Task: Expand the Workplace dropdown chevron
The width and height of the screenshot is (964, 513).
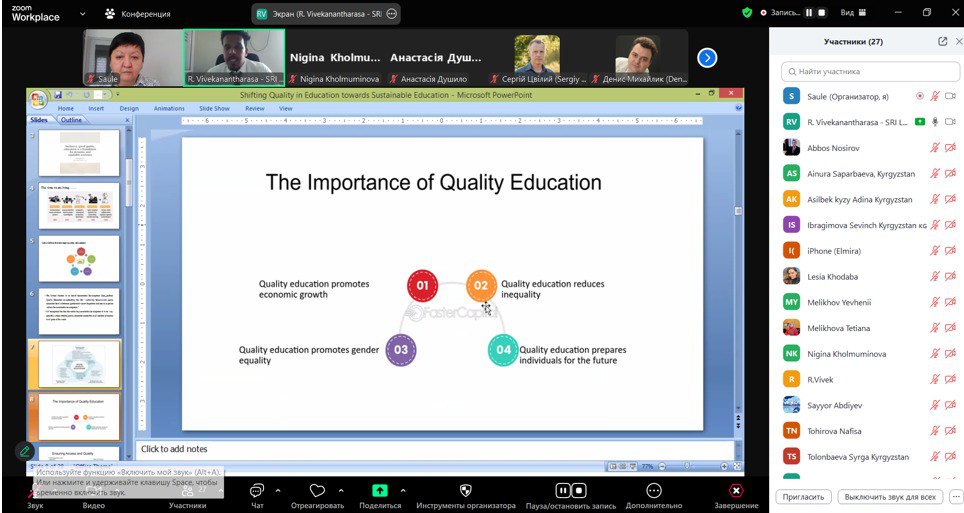Action: coord(82,14)
